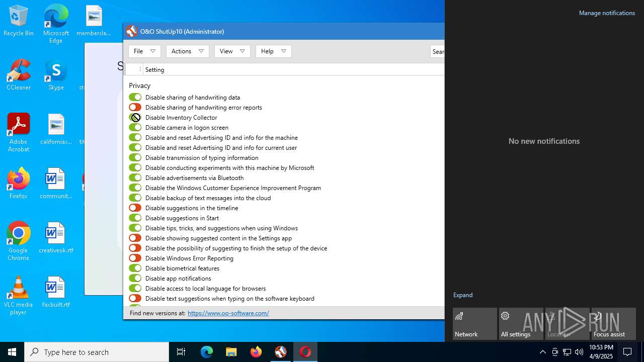The image size is (644, 362).
Task: Toggle Disable tips, tricks, and suggestions
Action: point(135,228)
